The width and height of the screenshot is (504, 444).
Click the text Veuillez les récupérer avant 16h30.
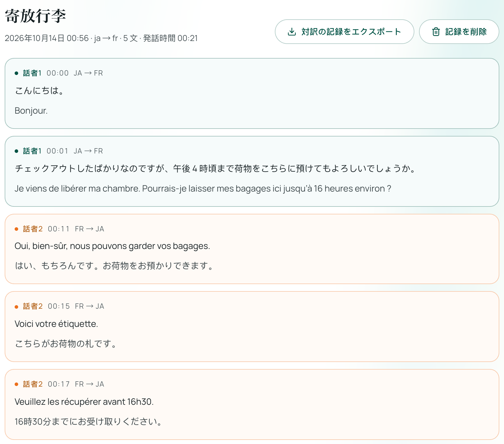[84, 402]
